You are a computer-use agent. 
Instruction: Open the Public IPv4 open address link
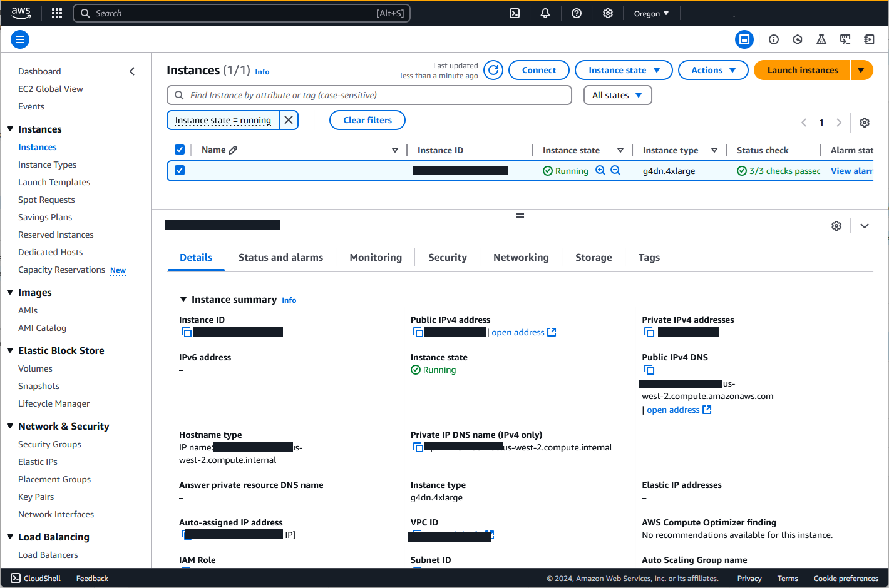523,332
